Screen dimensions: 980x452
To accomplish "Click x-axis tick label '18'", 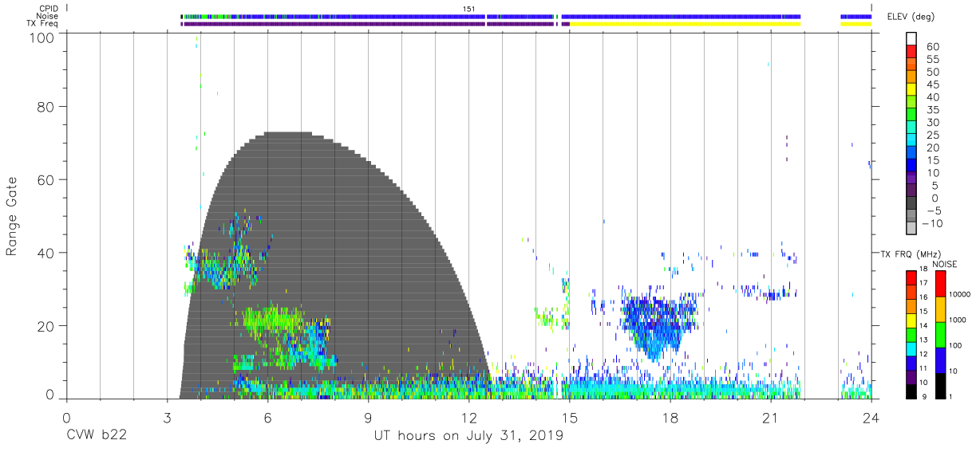I will [x=670, y=418].
